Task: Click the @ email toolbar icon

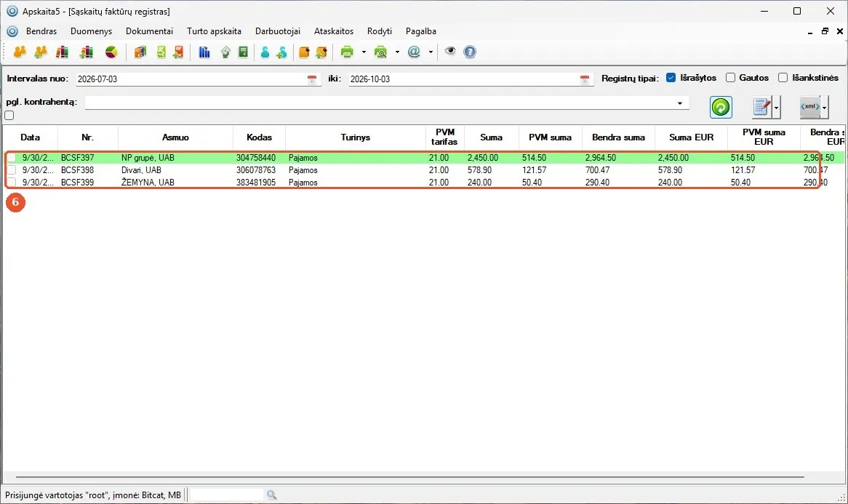Action: click(x=415, y=52)
